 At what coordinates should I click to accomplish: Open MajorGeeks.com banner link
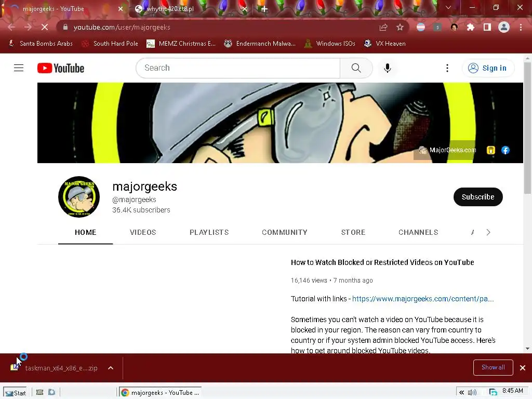(x=447, y=150)
